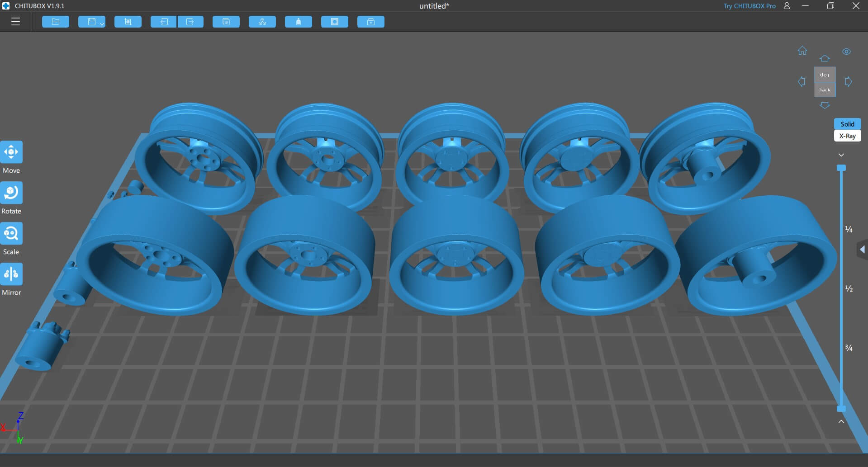Viewport: 868px width, 467px height.
Task: Switch view mode to X-Ray
Action: tap(847, 136)
